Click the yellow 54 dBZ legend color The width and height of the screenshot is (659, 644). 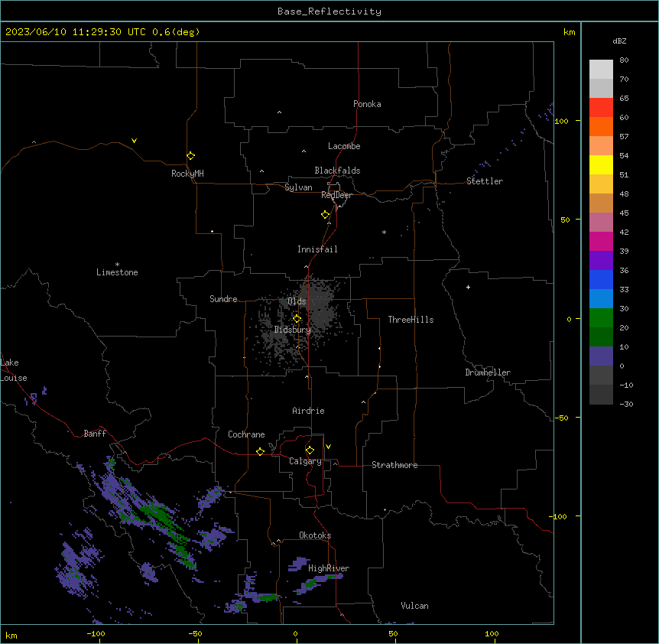pos(601,164)
